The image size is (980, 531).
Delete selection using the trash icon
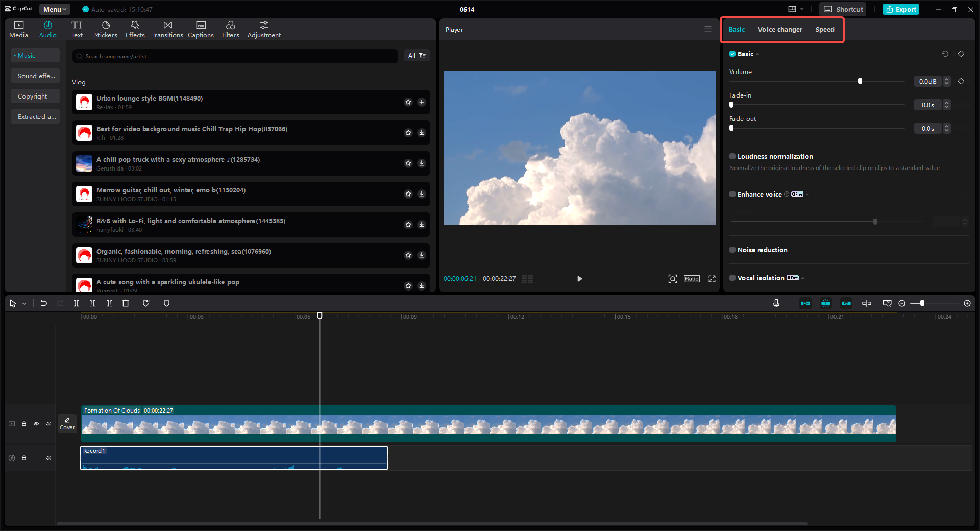126,303
